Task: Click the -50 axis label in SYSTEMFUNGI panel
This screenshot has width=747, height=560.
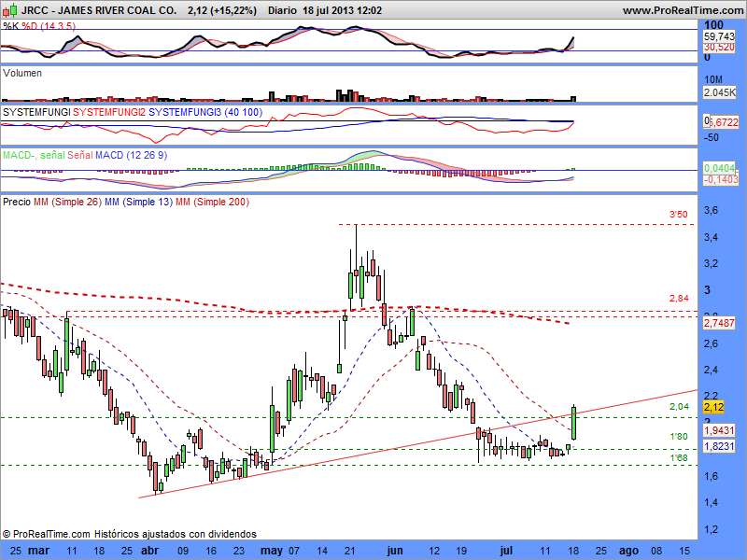Action: [x=712, y=137]
